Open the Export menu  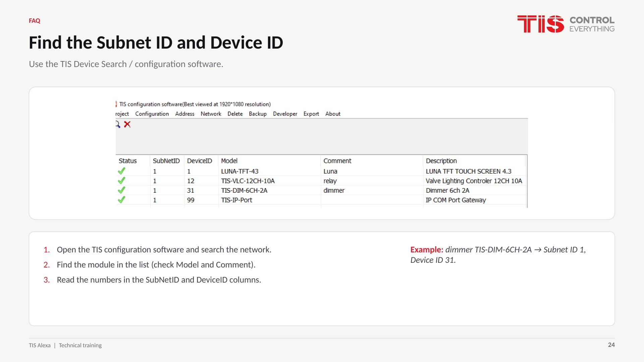tap(311, 114)
